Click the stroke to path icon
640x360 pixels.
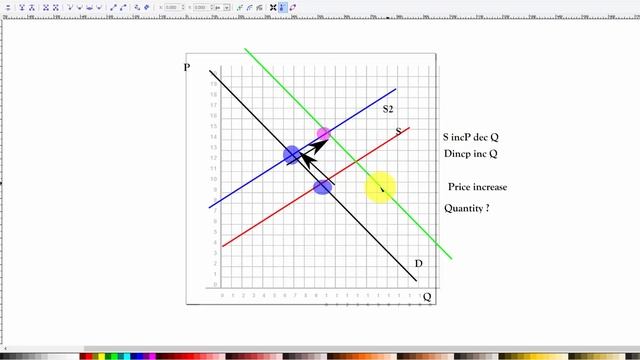[x=147, y=7]
